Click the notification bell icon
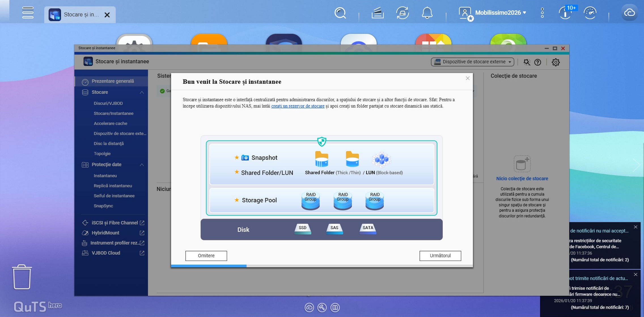 427,13
